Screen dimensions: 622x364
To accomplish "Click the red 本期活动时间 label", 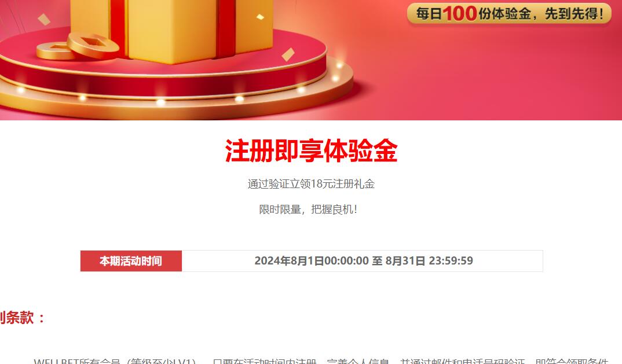I will point(131,261).
